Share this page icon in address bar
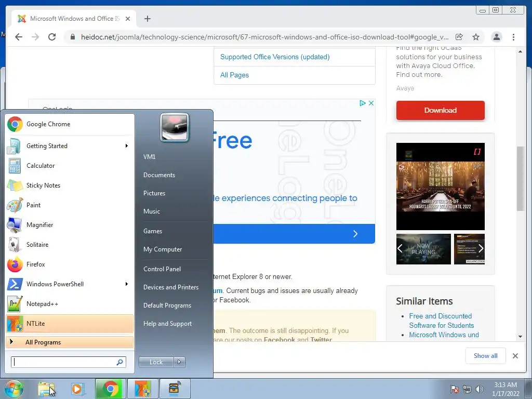Viewport: 532px width, 399px height. [459, 37]
